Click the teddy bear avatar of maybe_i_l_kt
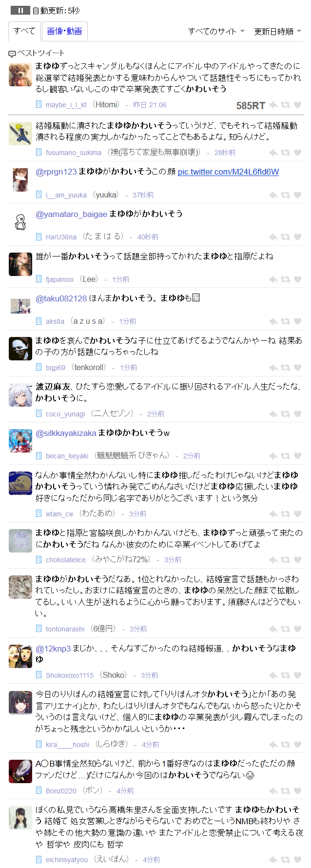Screen dimensions: 311x868 (x=20, y=75)
